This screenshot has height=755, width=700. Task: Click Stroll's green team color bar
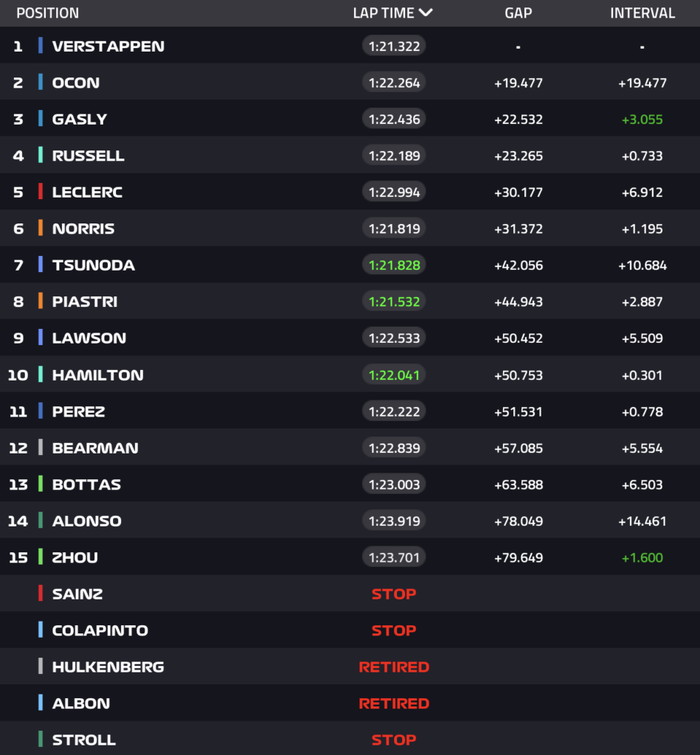click(41, 740)
